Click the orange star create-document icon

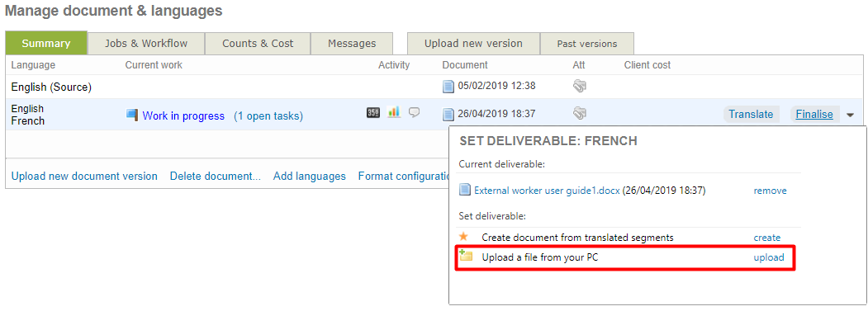(464, 236)
